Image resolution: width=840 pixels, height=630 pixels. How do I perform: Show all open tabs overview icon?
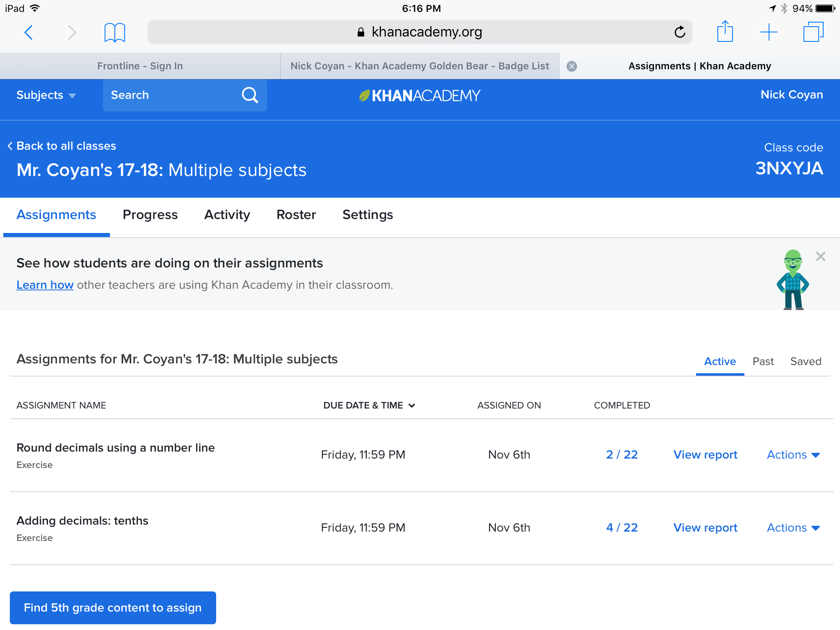[813, 32]
